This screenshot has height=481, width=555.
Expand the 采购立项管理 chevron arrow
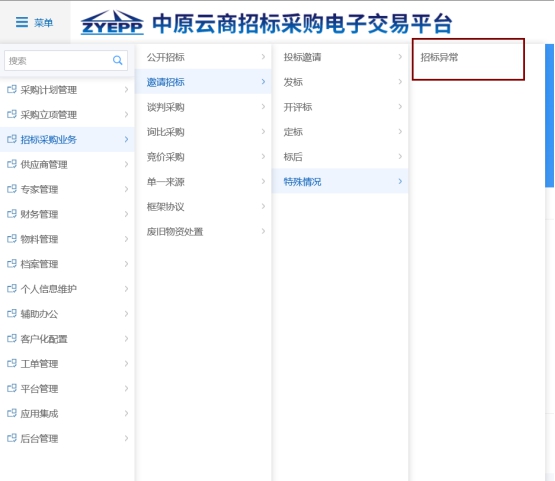pyautogui.click(x=126, y=114)
